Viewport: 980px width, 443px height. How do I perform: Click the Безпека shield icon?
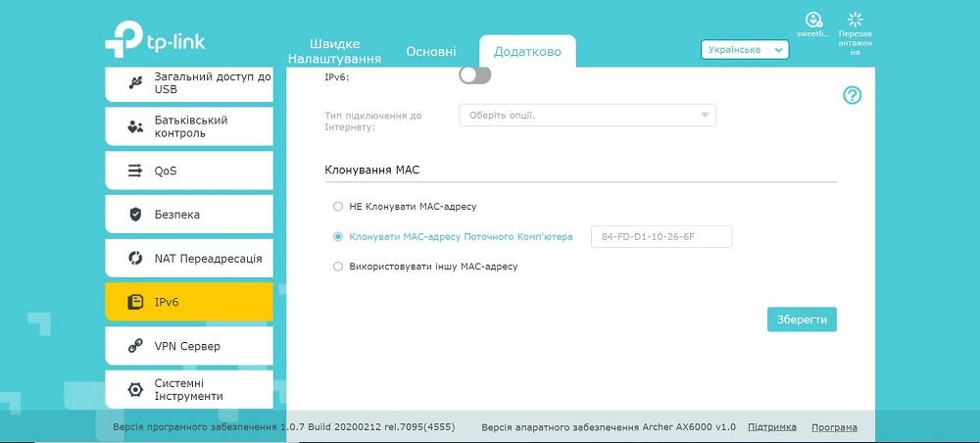(135, 215)
